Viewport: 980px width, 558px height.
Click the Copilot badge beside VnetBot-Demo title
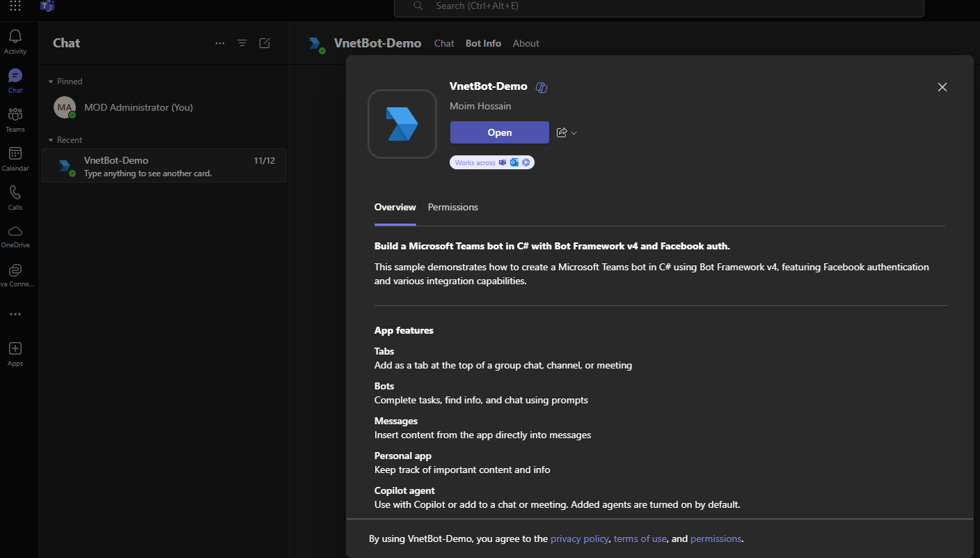point(542,87)
